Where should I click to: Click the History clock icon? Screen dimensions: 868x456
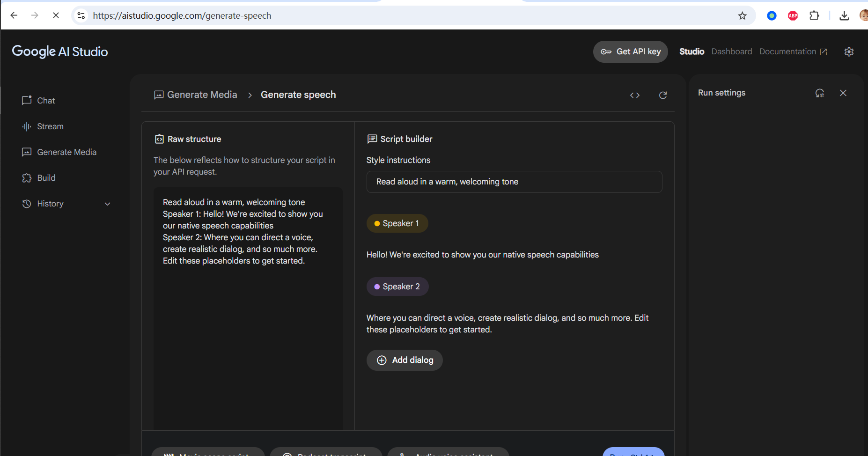click(27, 204)
